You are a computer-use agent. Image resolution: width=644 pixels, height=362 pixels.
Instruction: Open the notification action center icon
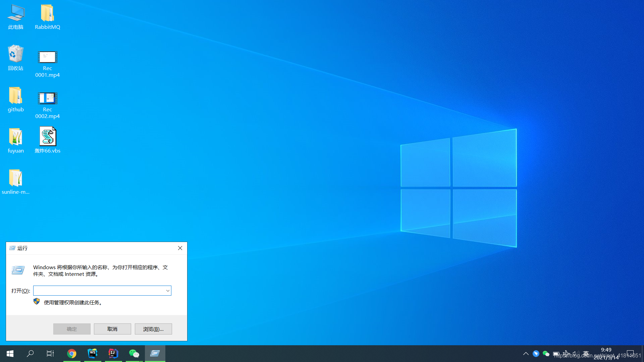click(630, 353)
